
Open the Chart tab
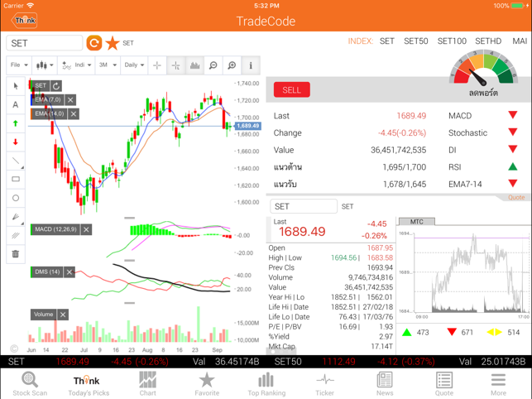point(147,384)
